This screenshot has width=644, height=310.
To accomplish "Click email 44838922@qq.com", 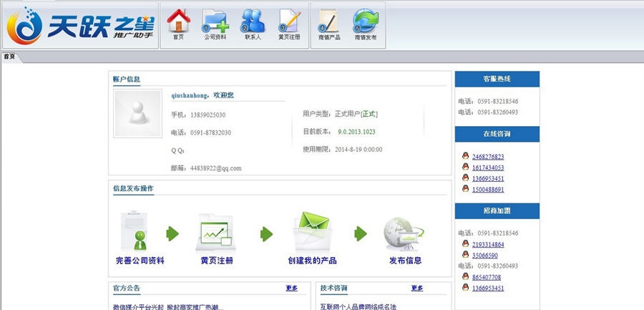I will [216, 168].
